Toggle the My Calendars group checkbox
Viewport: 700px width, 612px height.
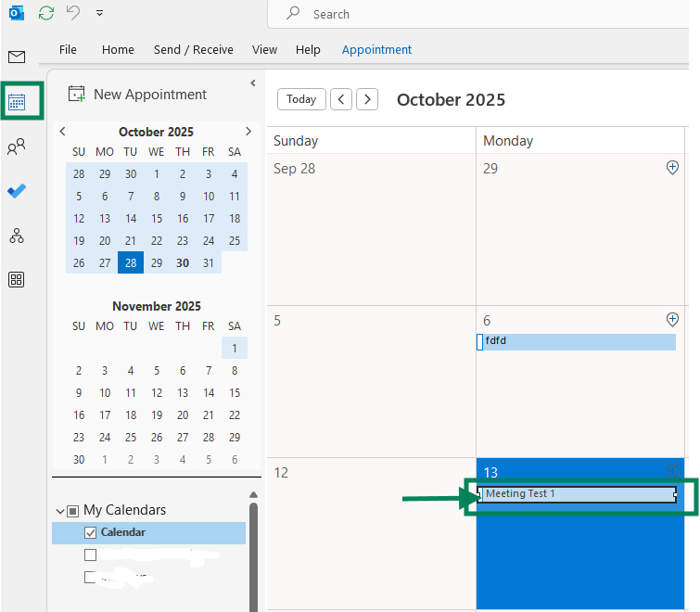pos(72,511)
